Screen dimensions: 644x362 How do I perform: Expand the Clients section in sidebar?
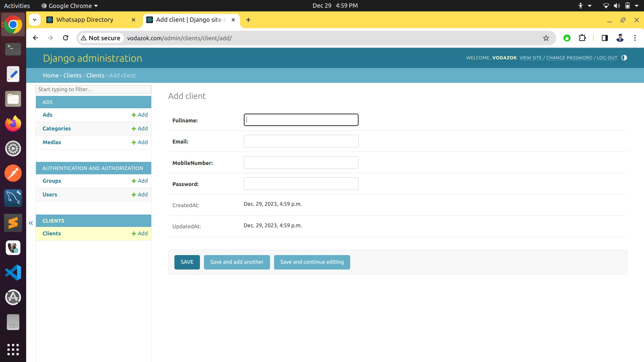[53, 220]
